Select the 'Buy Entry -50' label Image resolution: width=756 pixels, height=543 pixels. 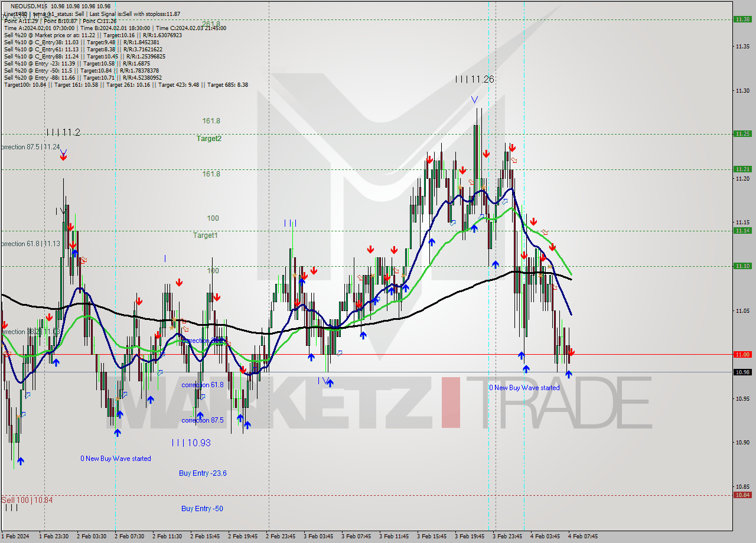pyautogui.click(x=202, y=508)
